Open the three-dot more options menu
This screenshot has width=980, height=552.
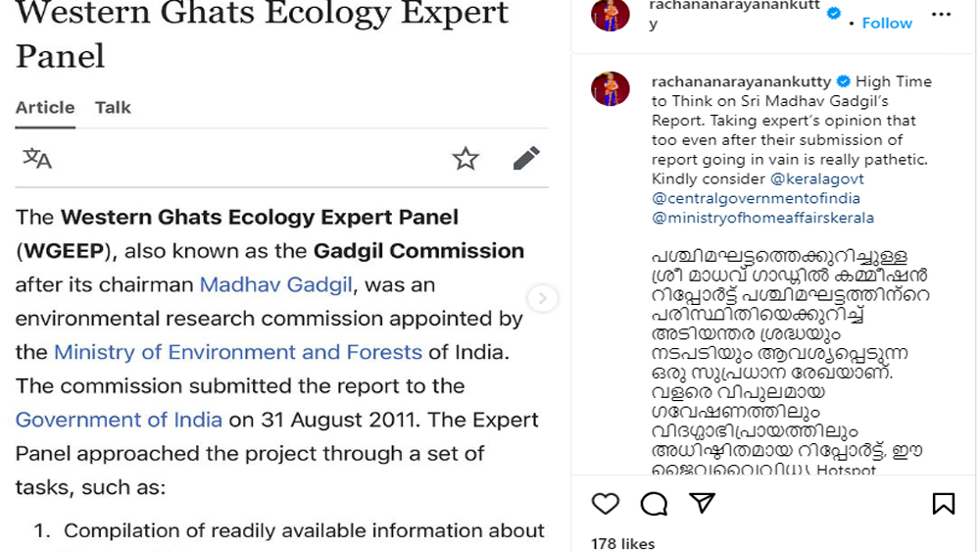point(941,16)
